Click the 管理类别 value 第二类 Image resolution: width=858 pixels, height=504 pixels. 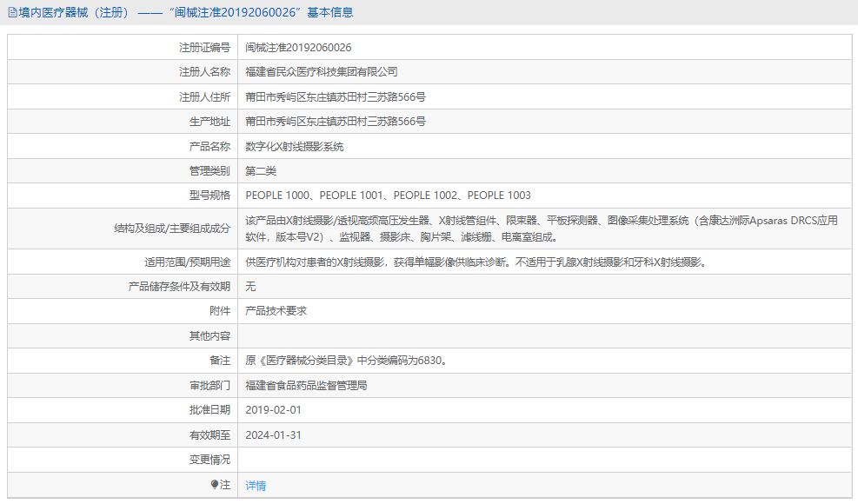click(259, 170)
